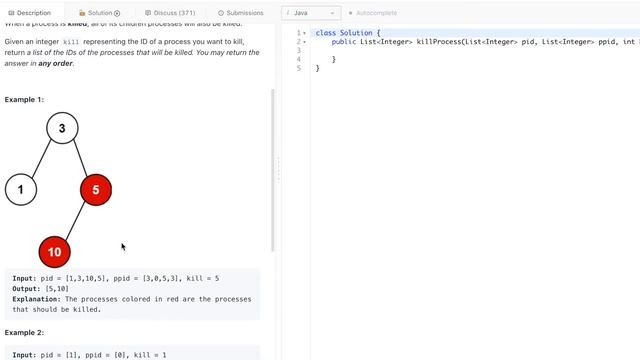This screenshot has width=640, height=360.
Task: Click the Example 1 input line
Action: pos(116,278)
